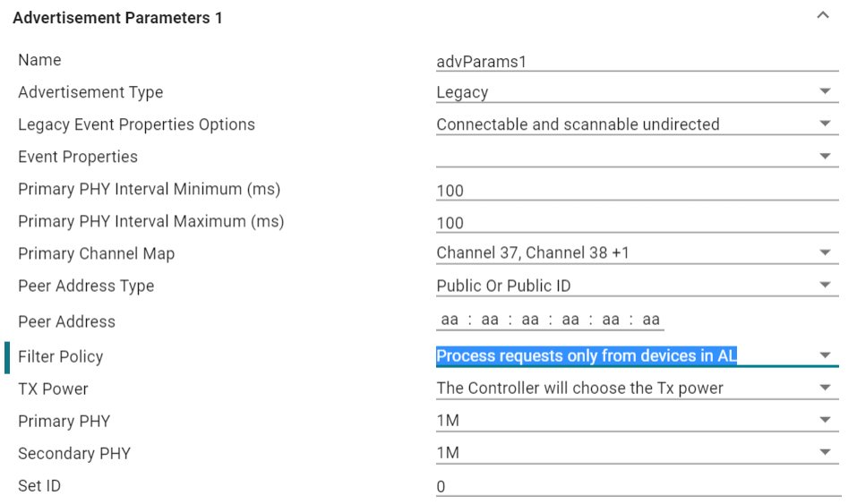Viewport: 857px width, 504px height.
Task: Click the Filter Policy label
Action: 60,356
